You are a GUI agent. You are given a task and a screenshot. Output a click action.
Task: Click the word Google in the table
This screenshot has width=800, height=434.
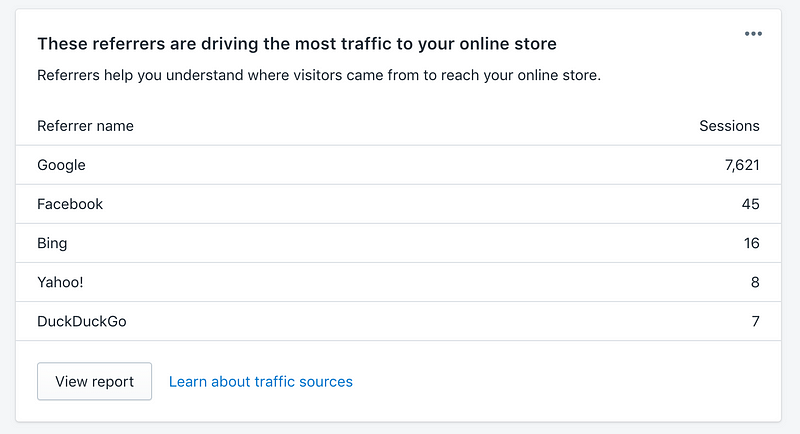pyautogui.click(x=61, y=165)
